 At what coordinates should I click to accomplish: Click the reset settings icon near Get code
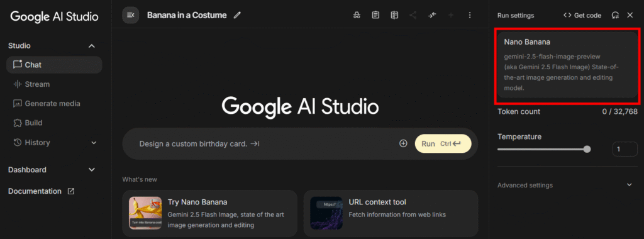tap(615, 15)
